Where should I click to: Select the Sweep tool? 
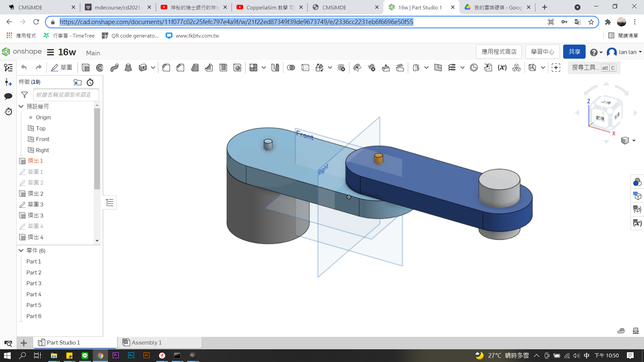(114, 68)
